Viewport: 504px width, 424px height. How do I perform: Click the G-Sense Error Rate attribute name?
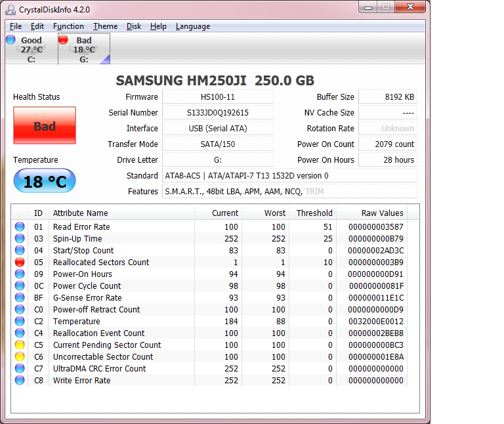87,298
